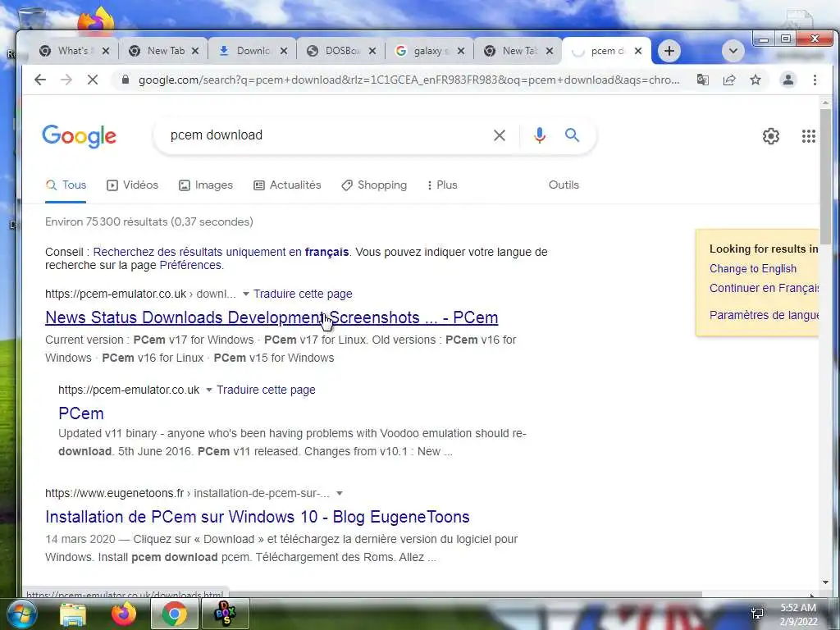Choose Continuer en Français
This screenshot has width=840, height=630.
pyautogui.click(x=764, y=288)
